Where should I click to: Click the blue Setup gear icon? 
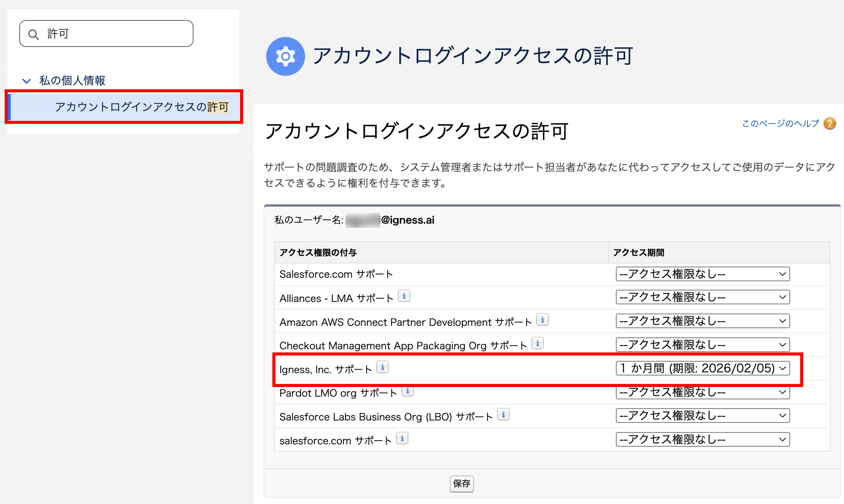[x=285, y=57]
